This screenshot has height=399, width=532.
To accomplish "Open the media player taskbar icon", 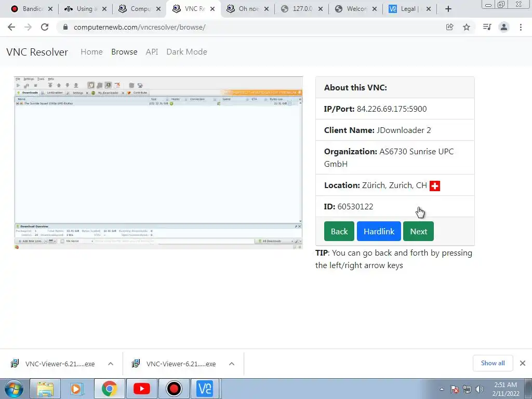I will click(x=77, y=389).
